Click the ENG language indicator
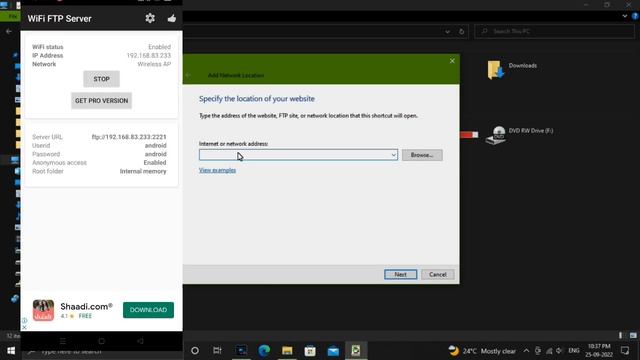Viewport: 640px width, 360px height. pyautogui.click(x=574, y=351)
